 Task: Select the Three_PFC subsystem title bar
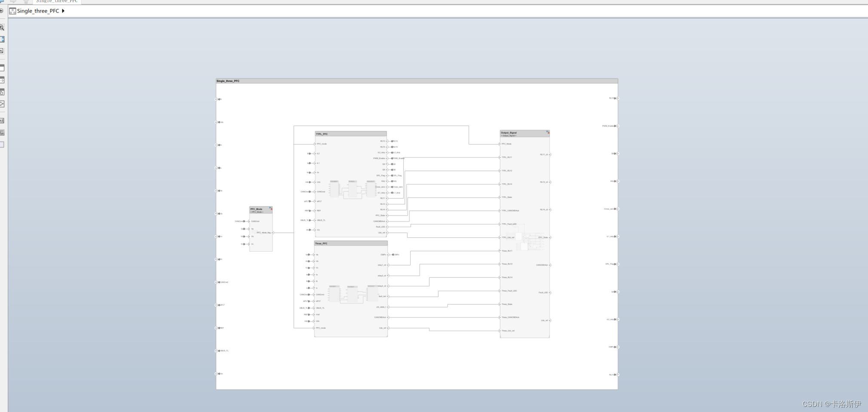351,243
